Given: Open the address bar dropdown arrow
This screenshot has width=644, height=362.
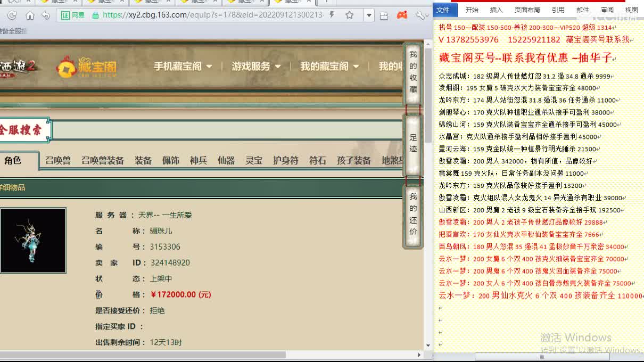Looking at the screenshot, I should click(368, 15).
